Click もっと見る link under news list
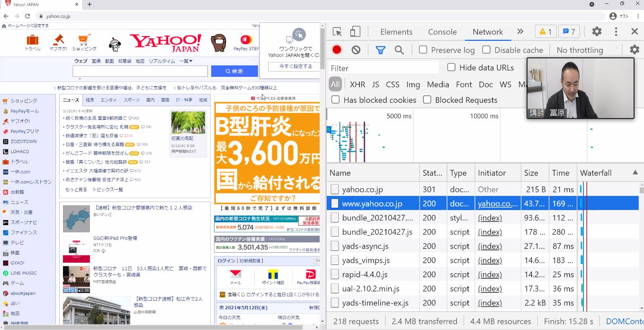 coord(76,190)
